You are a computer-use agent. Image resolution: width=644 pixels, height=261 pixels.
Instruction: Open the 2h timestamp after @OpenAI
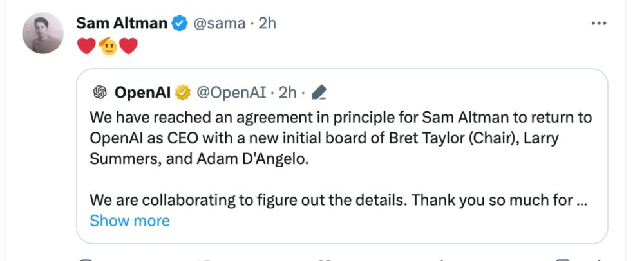pos(287,93)
